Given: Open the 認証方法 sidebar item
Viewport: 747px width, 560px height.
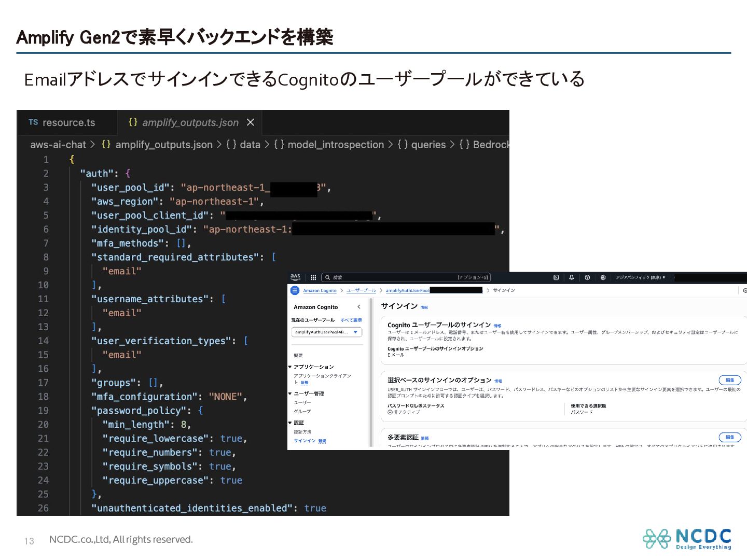Looking at the screenshot, I should 302,431.
